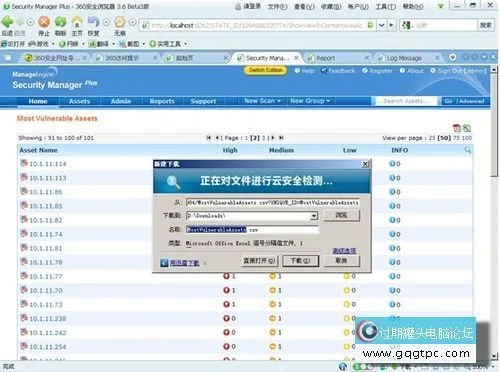
Task: Go to last page arrow in pagination
Action: (281, 138)
